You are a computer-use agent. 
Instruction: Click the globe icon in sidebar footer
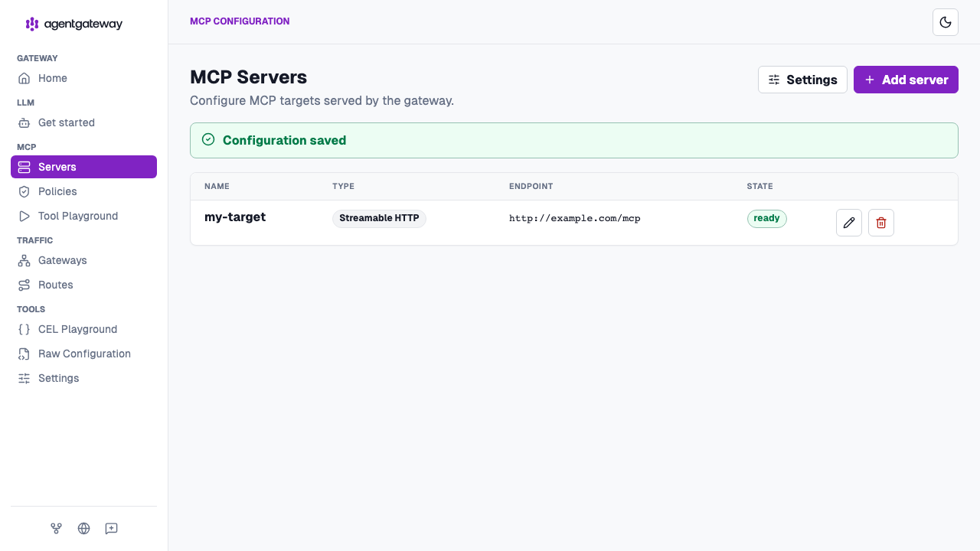pos(83,529)
